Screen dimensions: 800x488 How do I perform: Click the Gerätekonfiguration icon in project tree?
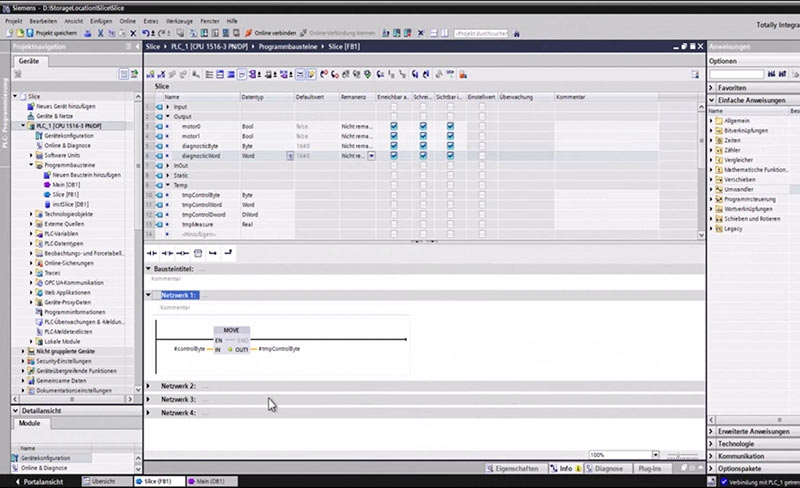pos(39,136)
